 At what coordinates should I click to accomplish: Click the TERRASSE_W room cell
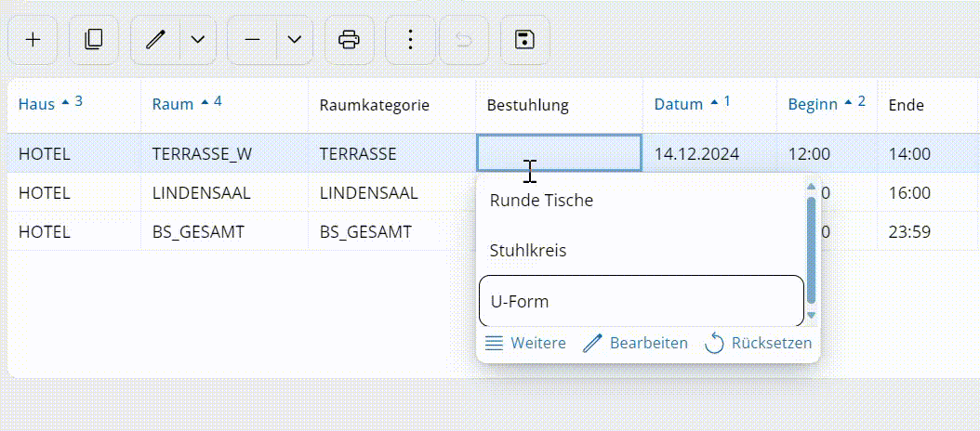(x=224, y=153)
